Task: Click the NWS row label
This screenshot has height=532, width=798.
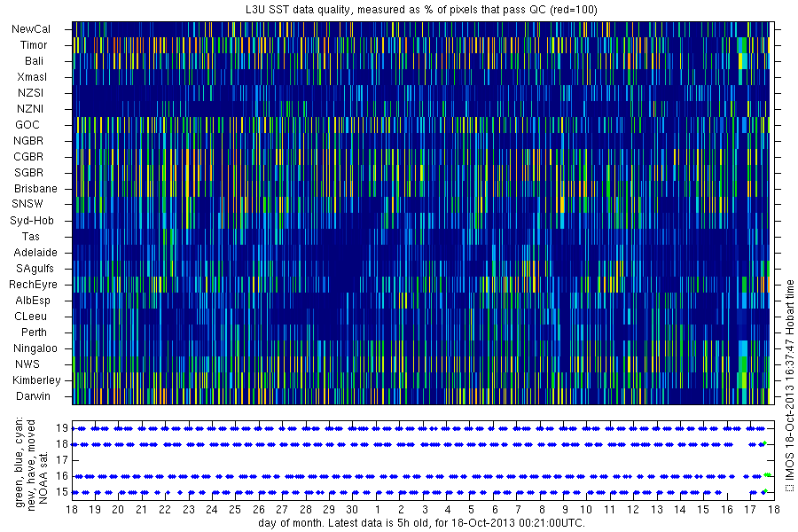Action: point(27,364)
